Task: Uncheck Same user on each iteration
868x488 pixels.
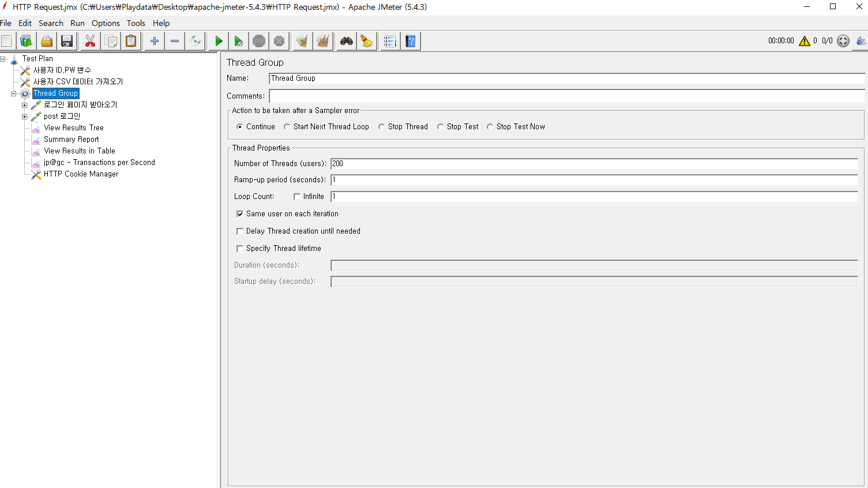Action: point(240,214)
